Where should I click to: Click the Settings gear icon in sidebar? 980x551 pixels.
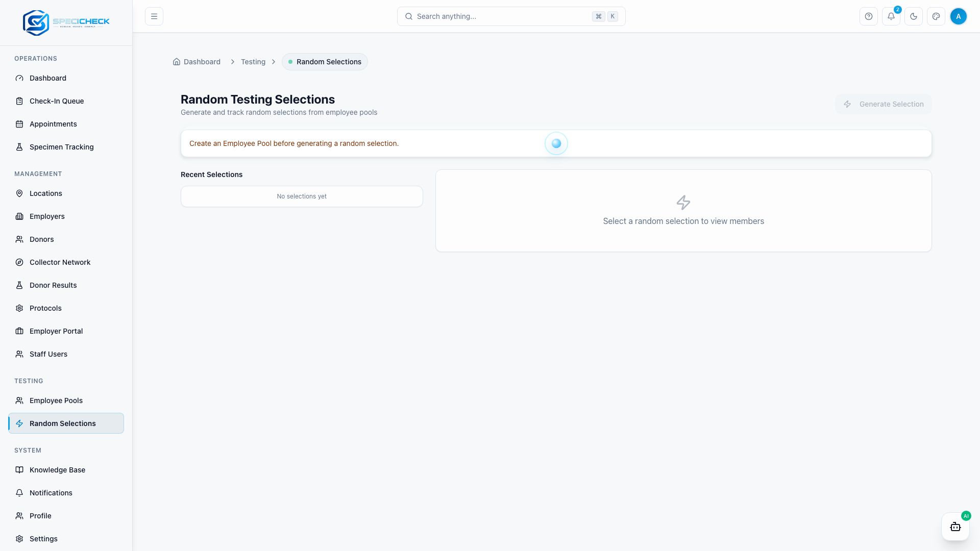[19, 539]
